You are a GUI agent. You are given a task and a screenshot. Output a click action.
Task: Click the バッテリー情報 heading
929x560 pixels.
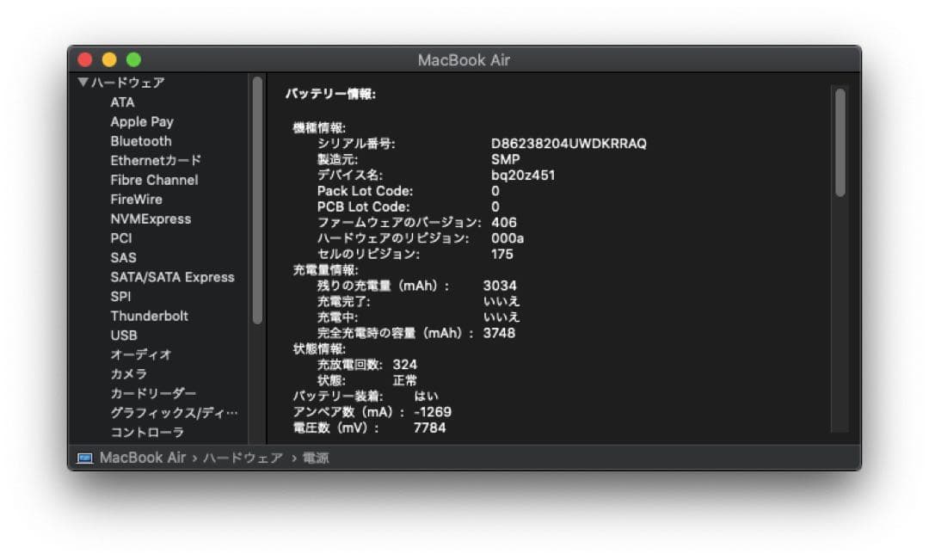pyautogui.click(x=330, y=95)
